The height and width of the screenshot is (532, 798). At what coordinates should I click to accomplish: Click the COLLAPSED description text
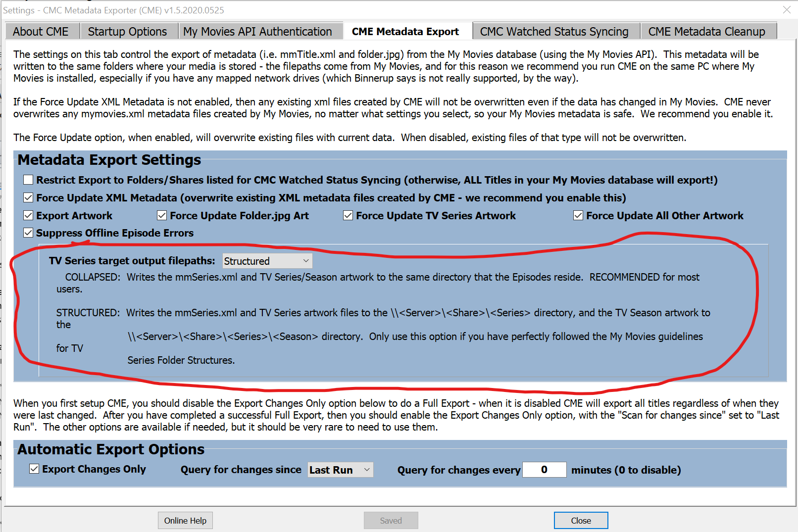point(378,283)
